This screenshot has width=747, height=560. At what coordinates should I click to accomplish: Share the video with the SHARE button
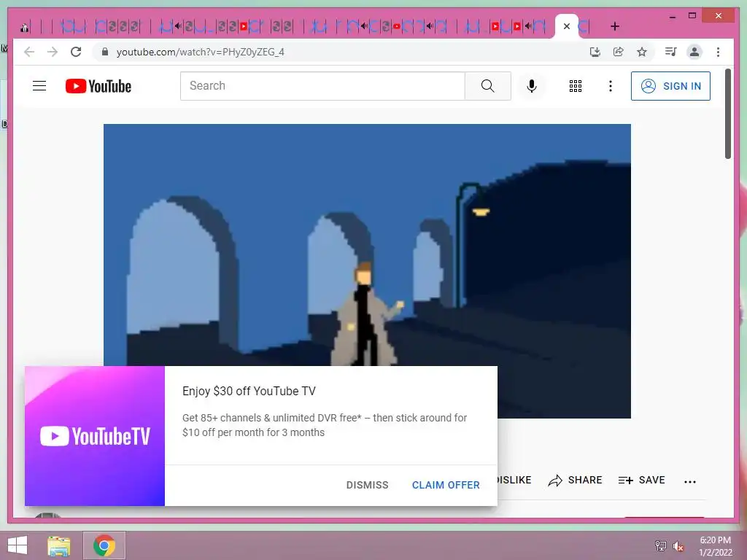[575, 480]
